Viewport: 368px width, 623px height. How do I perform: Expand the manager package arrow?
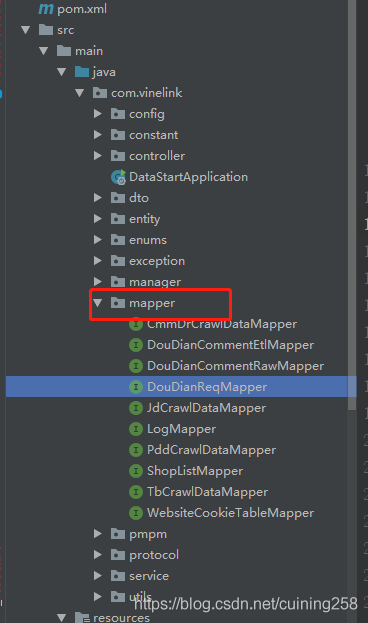click(98, 282)
